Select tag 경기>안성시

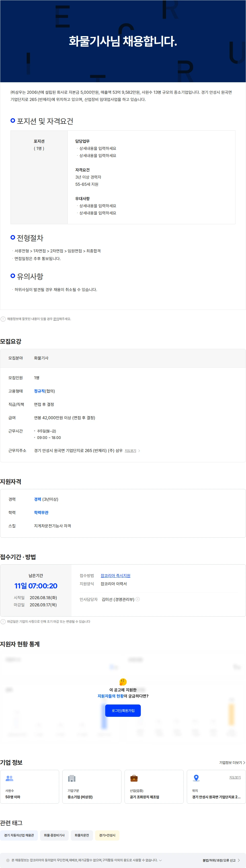tap(107, 835)
